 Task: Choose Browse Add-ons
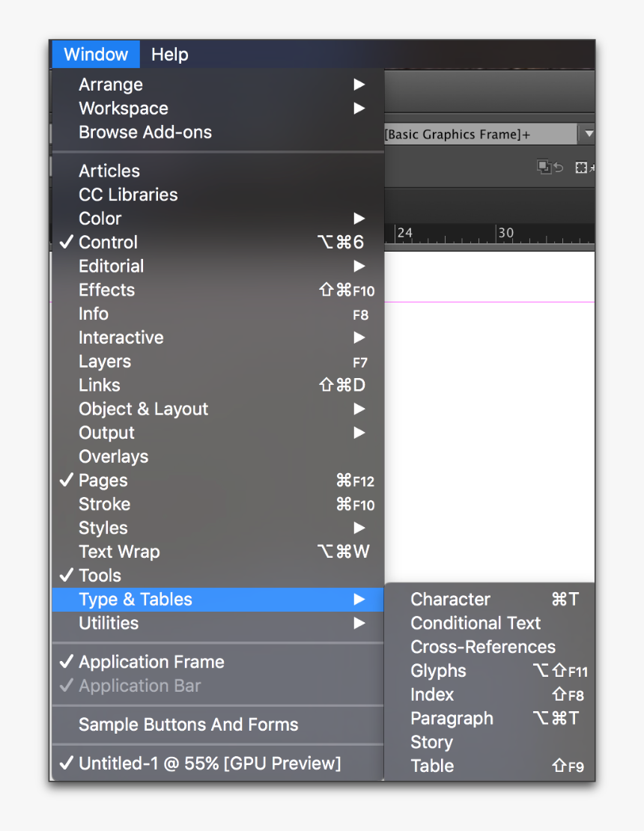click(x=218, y=132)
